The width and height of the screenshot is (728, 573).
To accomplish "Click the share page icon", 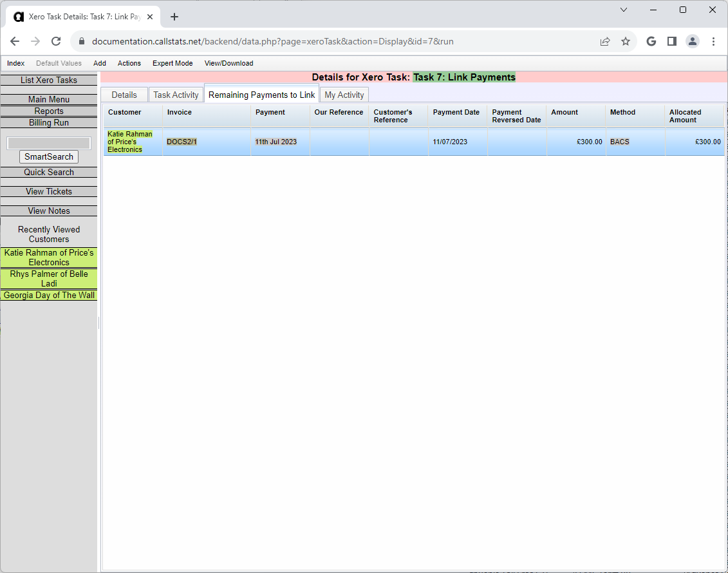I will click(605, 41).
